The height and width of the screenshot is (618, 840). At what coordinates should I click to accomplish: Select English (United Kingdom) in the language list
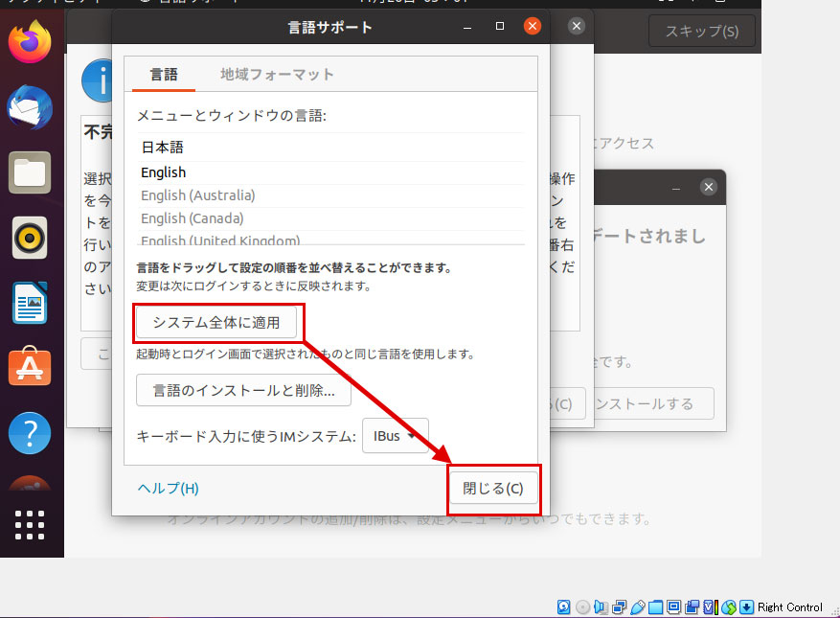[330, 239]
